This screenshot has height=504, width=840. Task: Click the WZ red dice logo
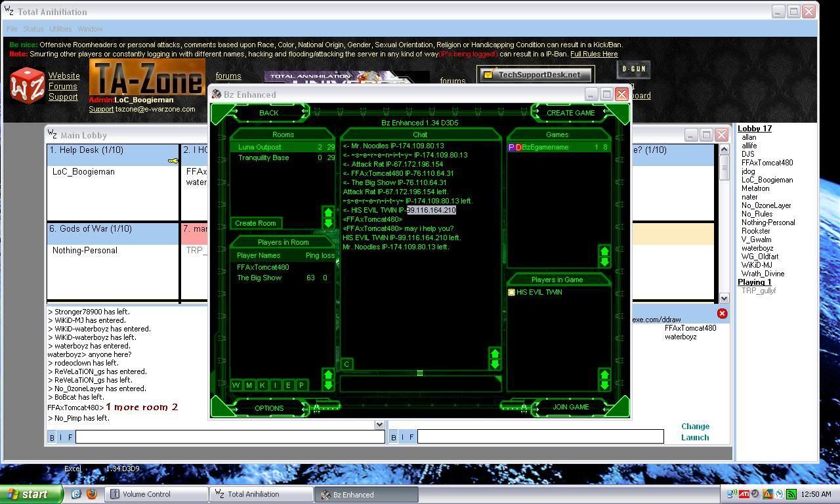pyautogui.click(x=27, y=86)
